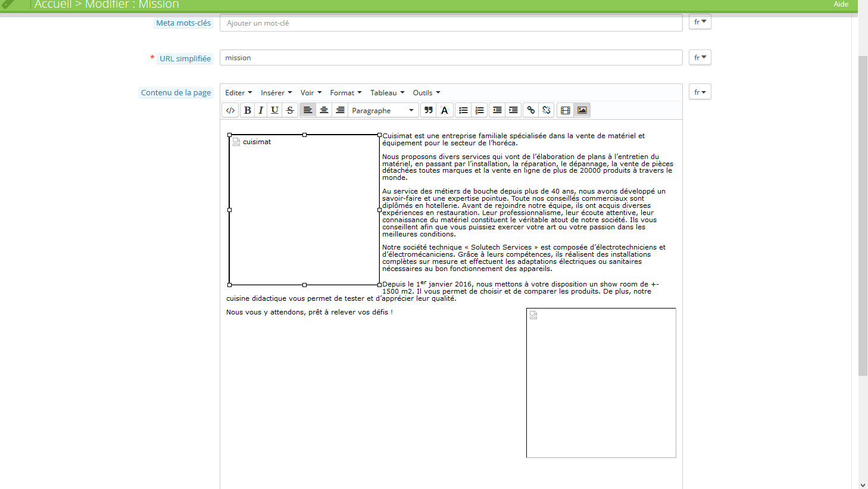Screen dimensions: 868x489
Task: Open the Outils menu
Action: (x=426, y=92)
